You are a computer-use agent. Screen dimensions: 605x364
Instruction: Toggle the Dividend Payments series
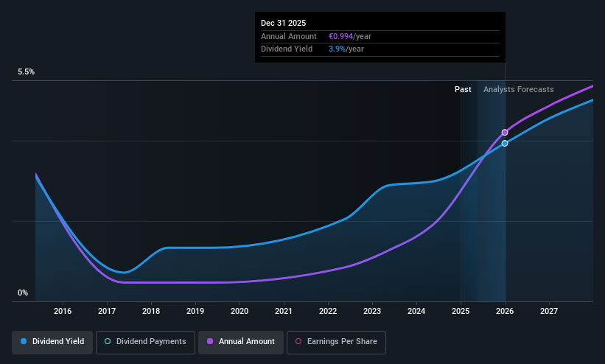click(145, 342)
